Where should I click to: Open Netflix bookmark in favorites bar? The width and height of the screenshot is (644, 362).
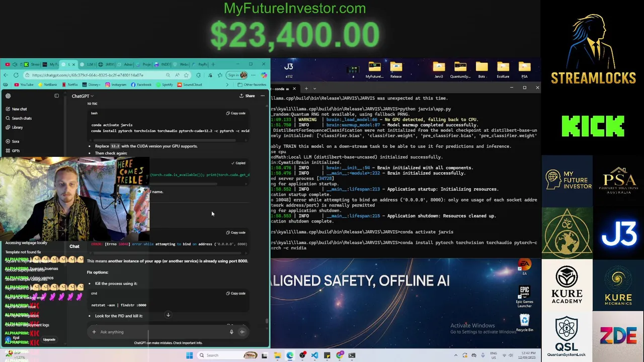click(x=69, y=84)
